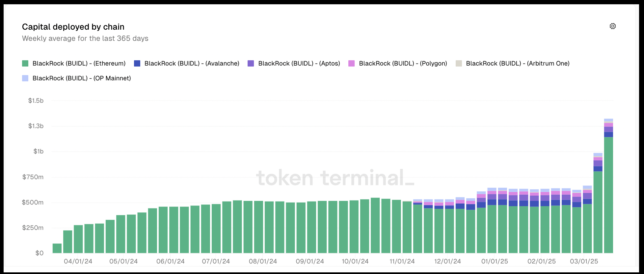Click the pink Polygon legend swatch
The width and height of the screenshot is (644, 274).
point(352,64)
